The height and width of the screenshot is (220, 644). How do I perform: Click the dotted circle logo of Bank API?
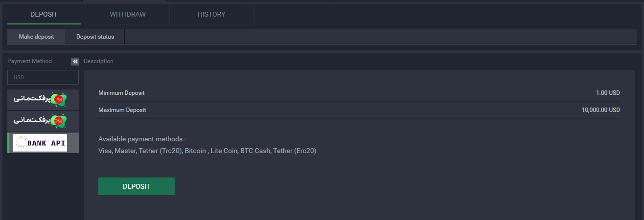point(21,143)
